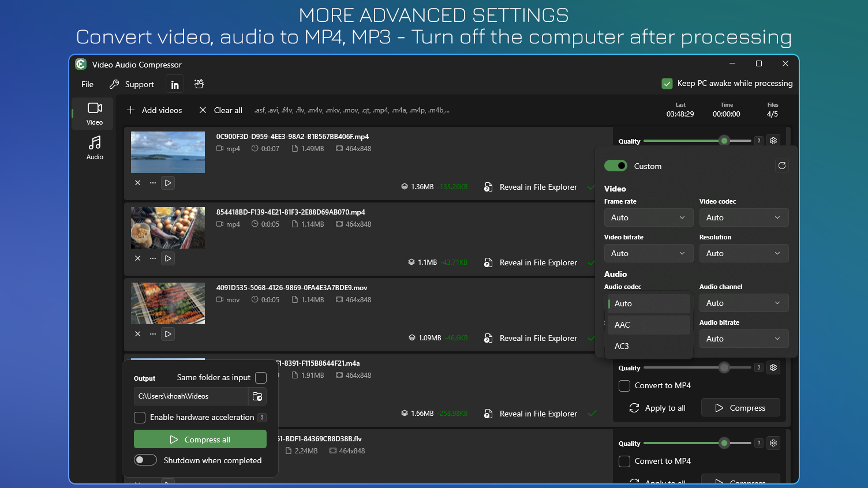Screen dimensions: 868x488
Task: Enable hardware acceleration checkbox
Action: tap(140, 417)
